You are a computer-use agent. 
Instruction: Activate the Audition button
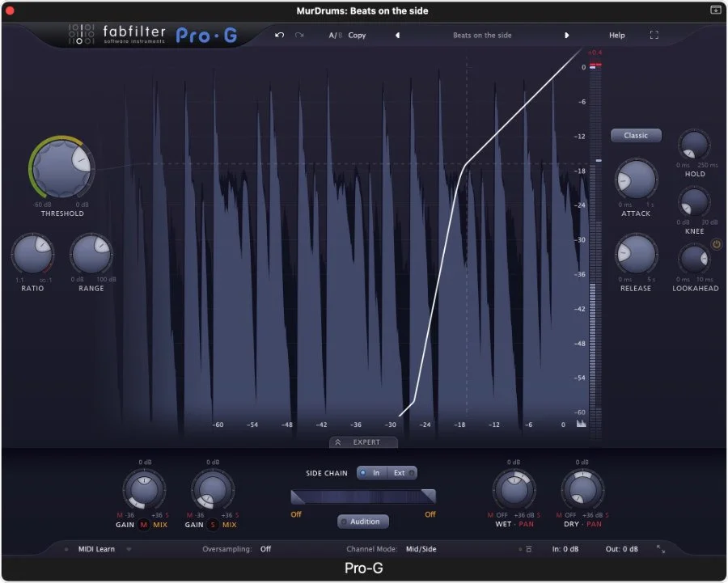coord(362,522)
